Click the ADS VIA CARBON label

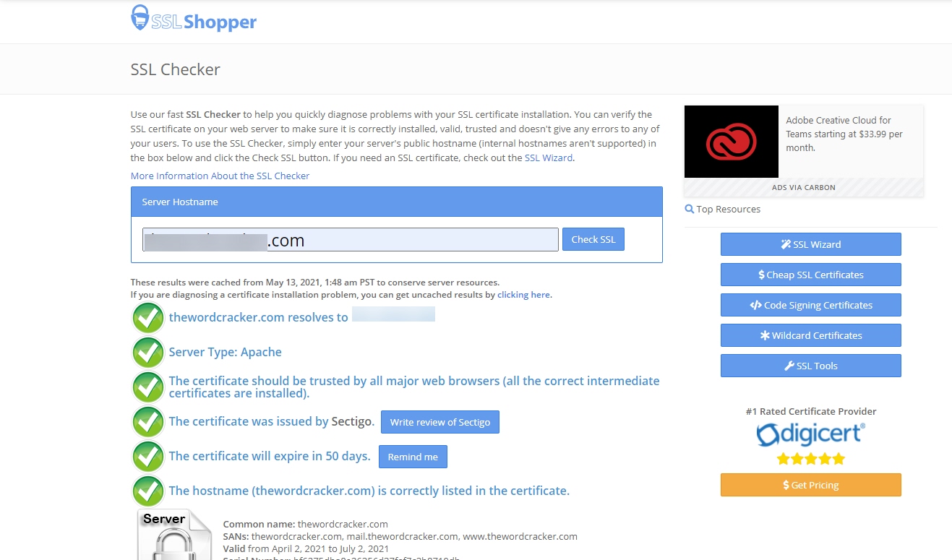click(x=804, y=187)
